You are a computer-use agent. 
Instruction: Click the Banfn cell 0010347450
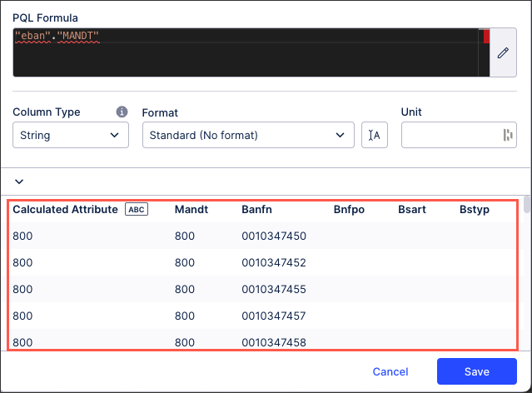[274, 236]
